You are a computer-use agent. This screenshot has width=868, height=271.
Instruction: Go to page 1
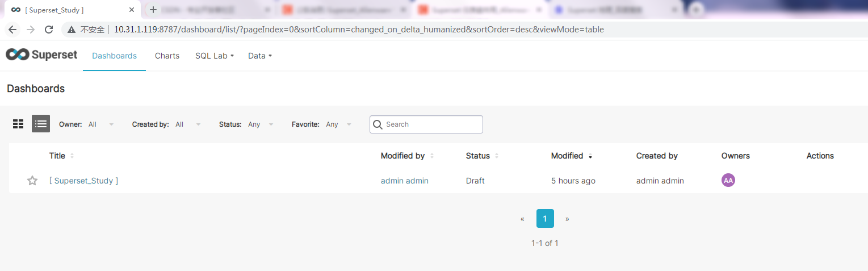tap(545, 218)
